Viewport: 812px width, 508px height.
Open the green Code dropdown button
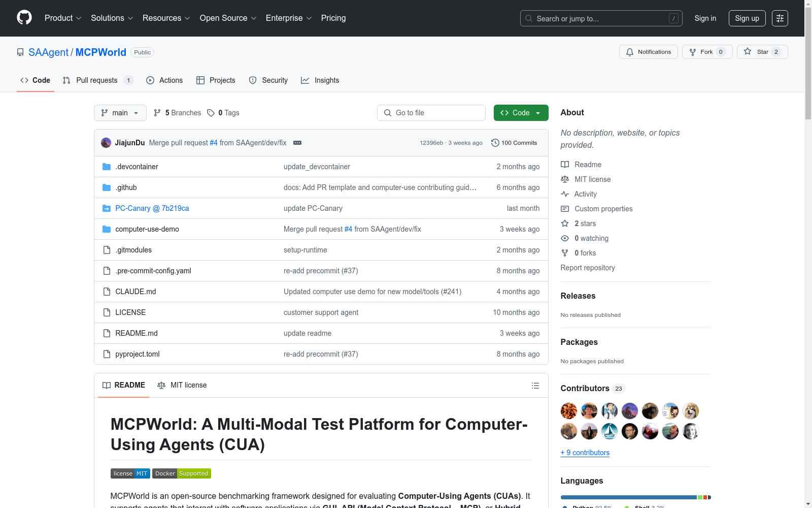[521, 113]
